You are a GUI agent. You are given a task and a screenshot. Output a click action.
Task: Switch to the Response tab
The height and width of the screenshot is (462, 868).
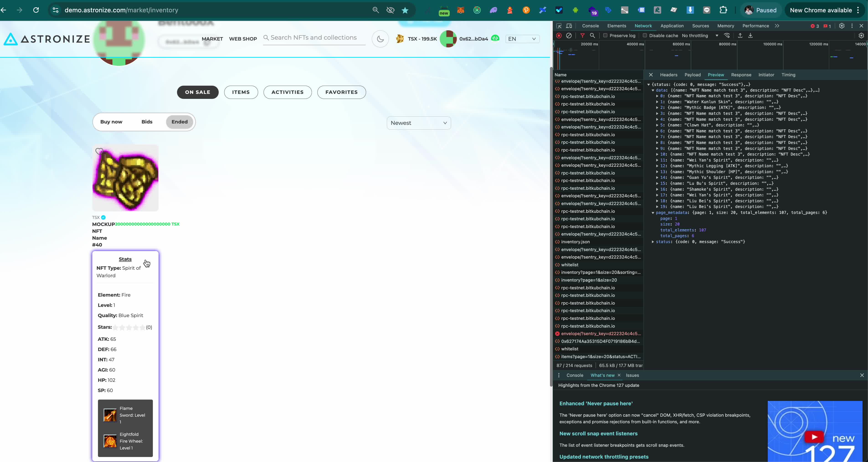pos(741,75)
